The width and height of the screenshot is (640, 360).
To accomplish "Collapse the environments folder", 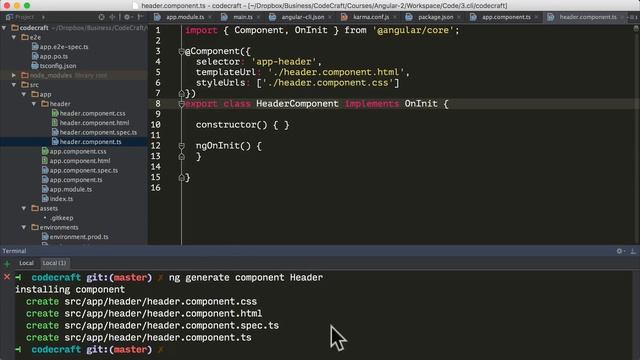I will coord(24,227).
